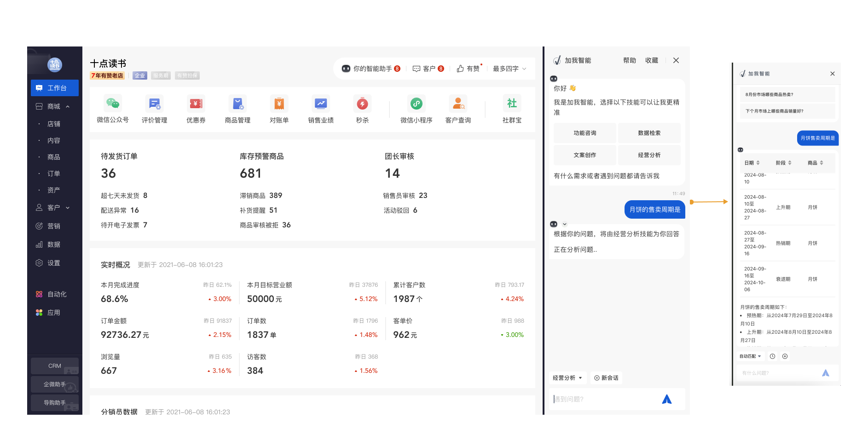Click the 秒杀 flash sale icon
This screenshot has height=429, width=868.
(362, 104)
